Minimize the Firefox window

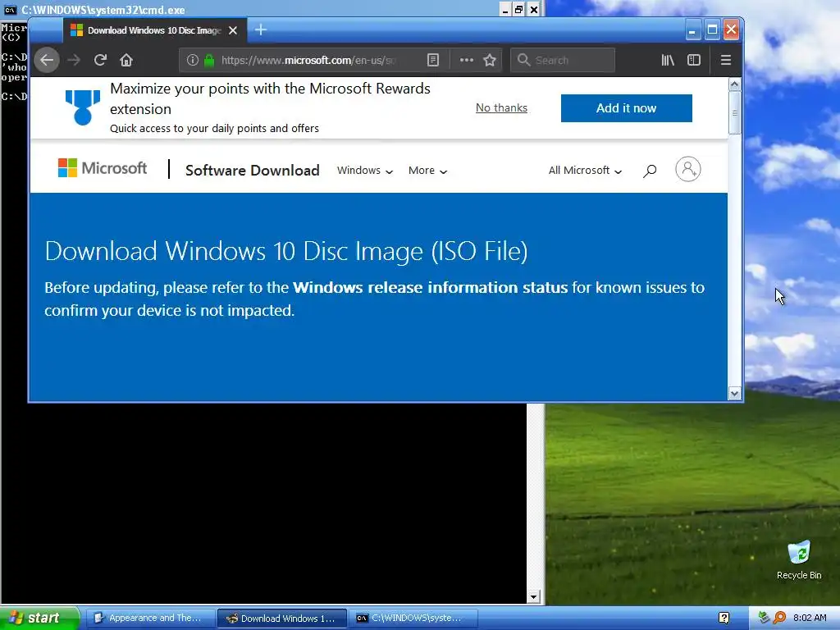tap(692, 30)
